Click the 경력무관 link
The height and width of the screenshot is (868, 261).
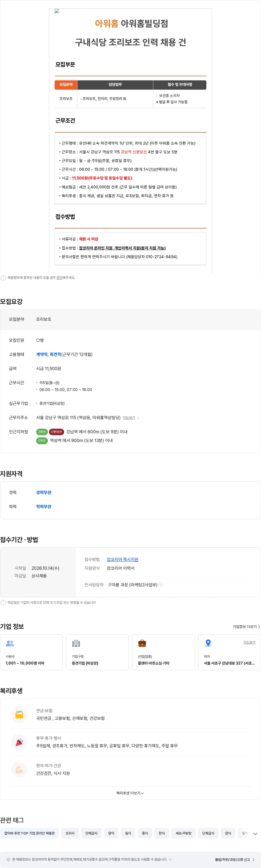[44, 492]
